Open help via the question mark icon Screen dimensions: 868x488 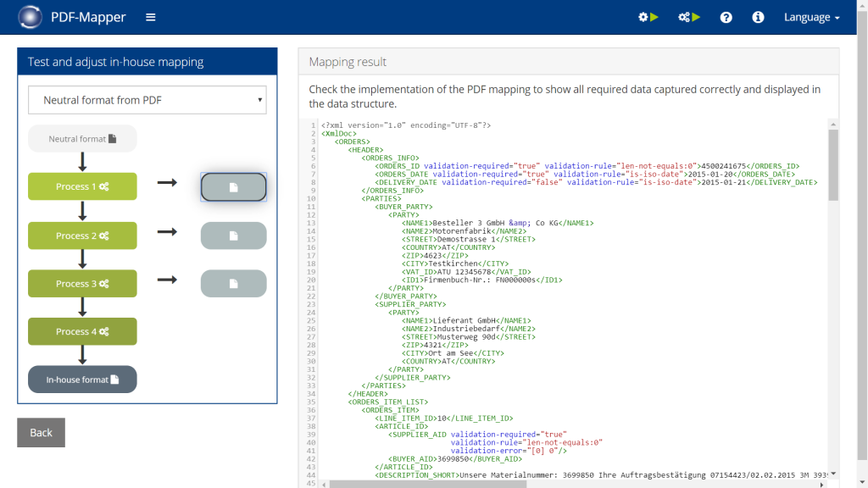pyautogui.click(x=726, y=17)
